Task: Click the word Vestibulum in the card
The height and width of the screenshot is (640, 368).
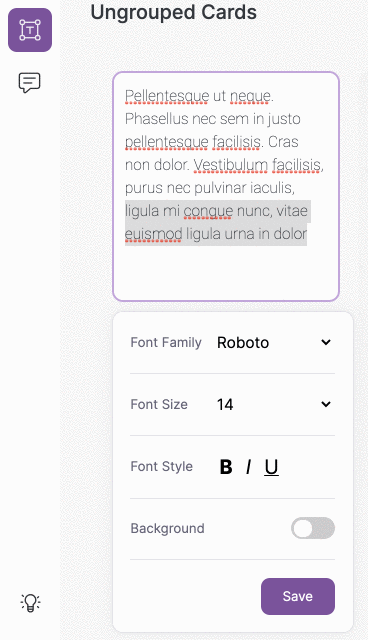Action: pyautogui.click(x=231, y=165)
